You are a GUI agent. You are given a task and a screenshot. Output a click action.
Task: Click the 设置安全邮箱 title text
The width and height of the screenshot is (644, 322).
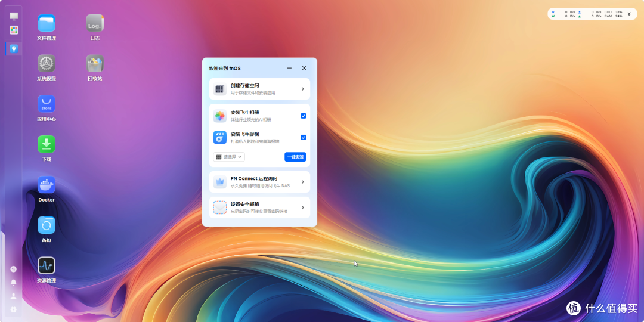point(245,204)
